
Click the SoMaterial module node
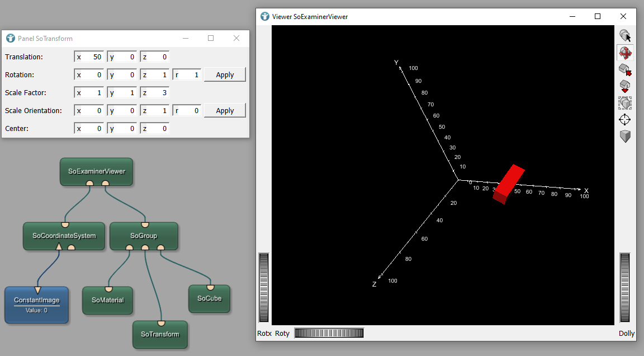[107, 300]
